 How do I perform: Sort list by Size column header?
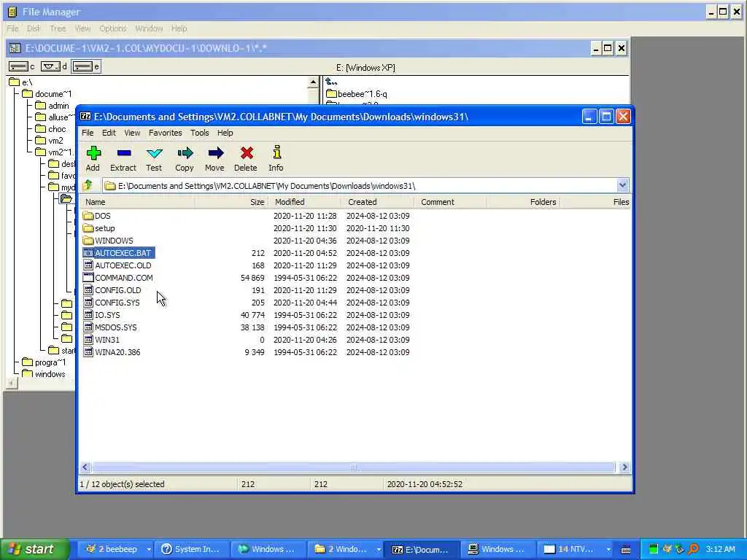pos(232,202)
